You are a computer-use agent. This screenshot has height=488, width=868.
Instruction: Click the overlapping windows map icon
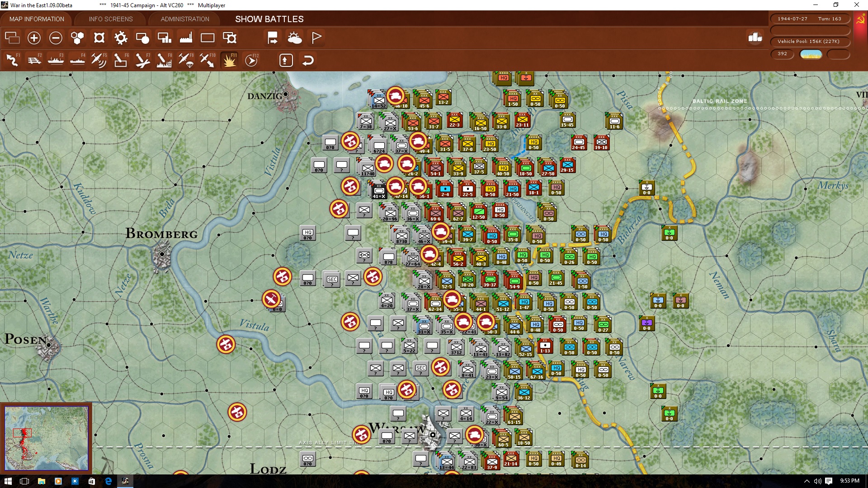pyautogui.click(x=12, y=38)
